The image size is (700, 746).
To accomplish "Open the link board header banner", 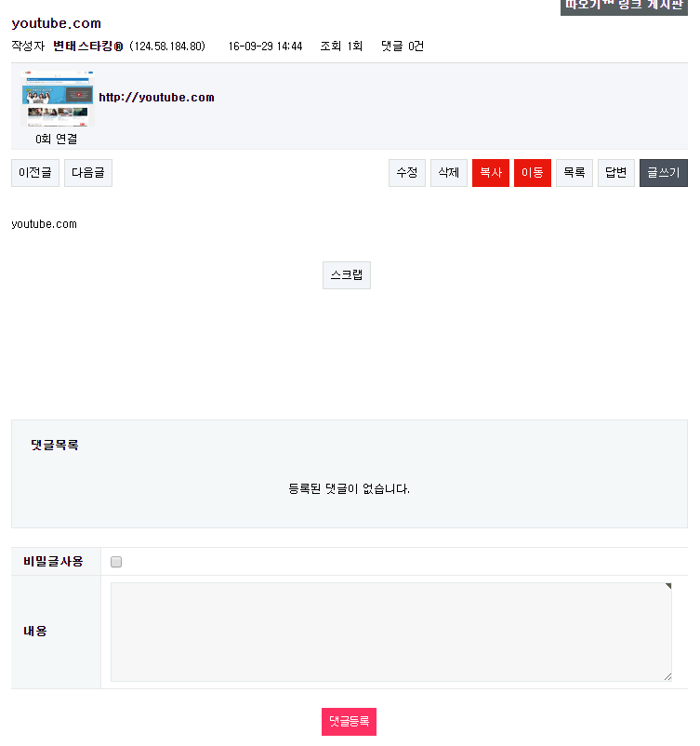I will [x=624, y=6].
